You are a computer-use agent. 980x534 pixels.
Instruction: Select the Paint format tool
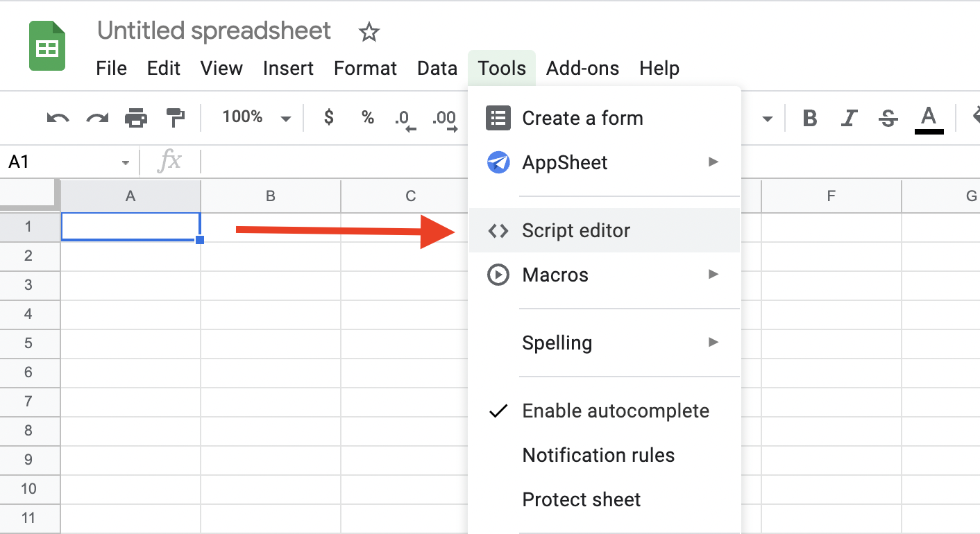(x=175, y=118)
